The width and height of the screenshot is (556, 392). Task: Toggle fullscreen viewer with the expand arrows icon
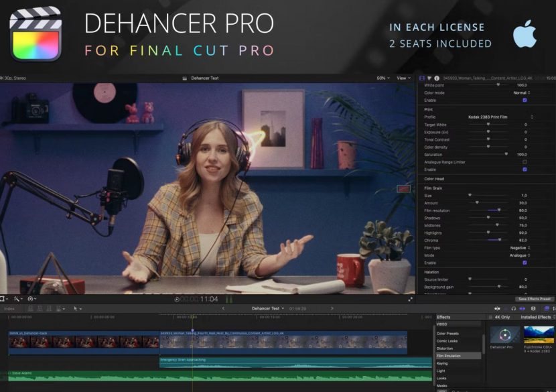click(411, 299)
